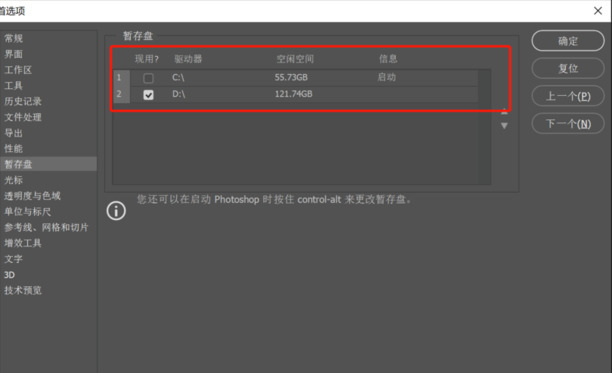612x373 pixels.
Task: Open 文件处理 preferences
Action: [23, 117]
